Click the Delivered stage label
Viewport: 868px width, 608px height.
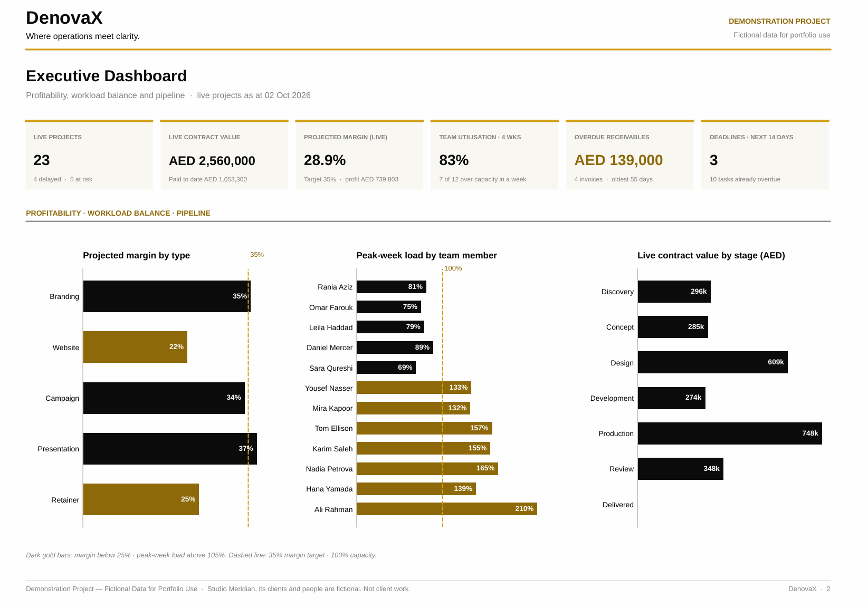618,505
